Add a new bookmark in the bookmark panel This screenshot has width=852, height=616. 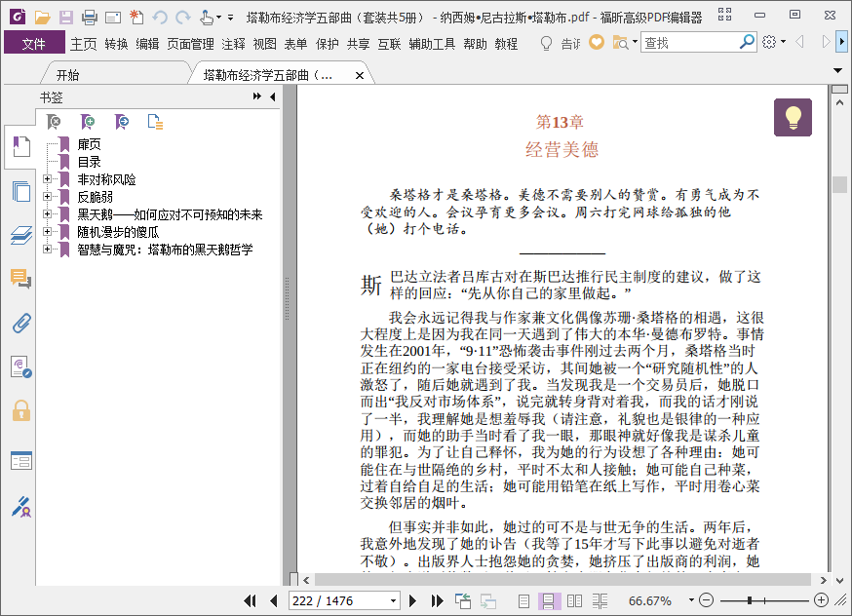pyautogui.click(x=88, y=122)
